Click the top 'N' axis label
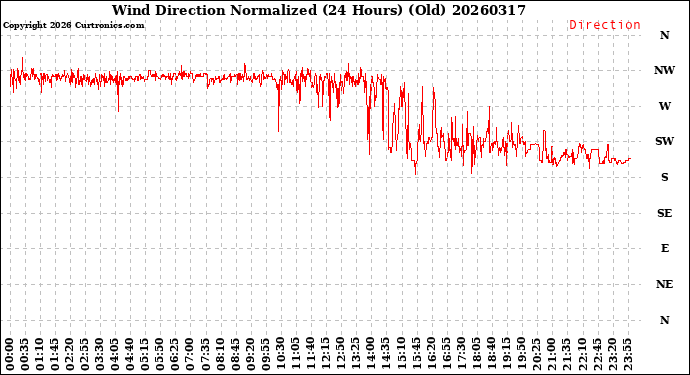This screenshot has height=375, width=690. (x=664, y=35)
